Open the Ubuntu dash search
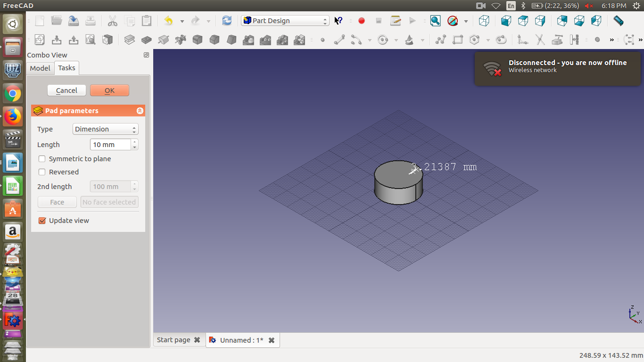The image size is (644, 362). (x=13, y=24)
